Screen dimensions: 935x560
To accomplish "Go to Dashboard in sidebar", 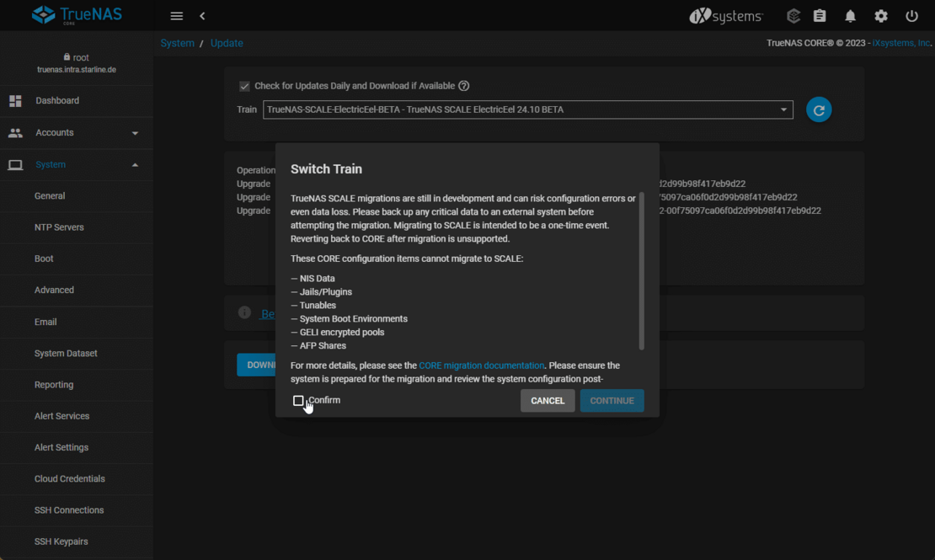I will pyautogui.click(x=57, y=101).
